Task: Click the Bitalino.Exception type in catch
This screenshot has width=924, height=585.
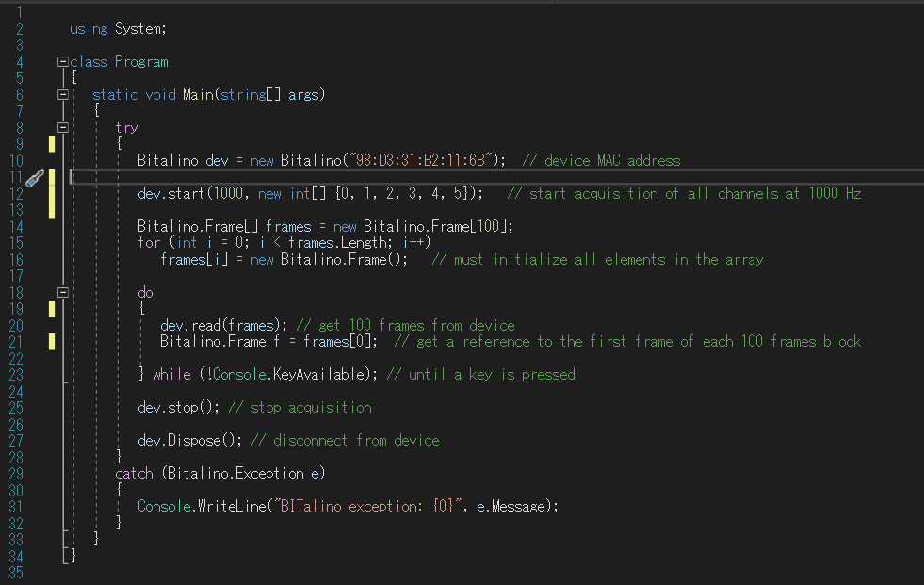Action: 235,474
